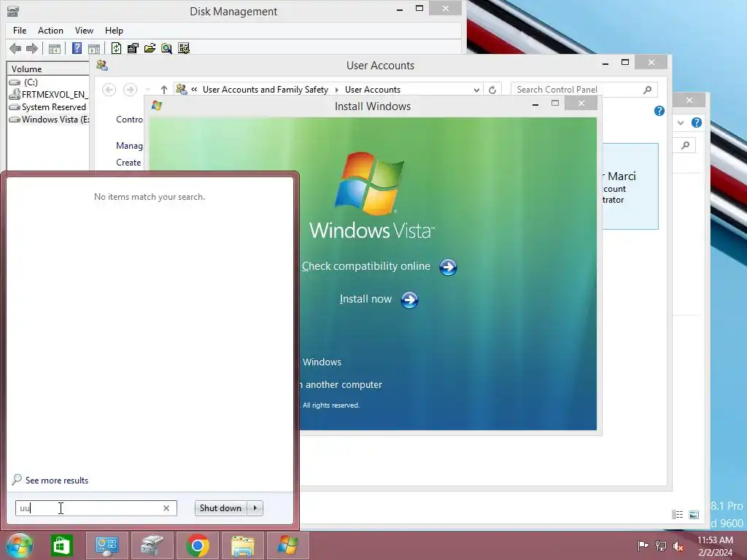Screen dimensions: 747x560
Task: Click the details view icon in the background window
Action: [x=678, y=514]
